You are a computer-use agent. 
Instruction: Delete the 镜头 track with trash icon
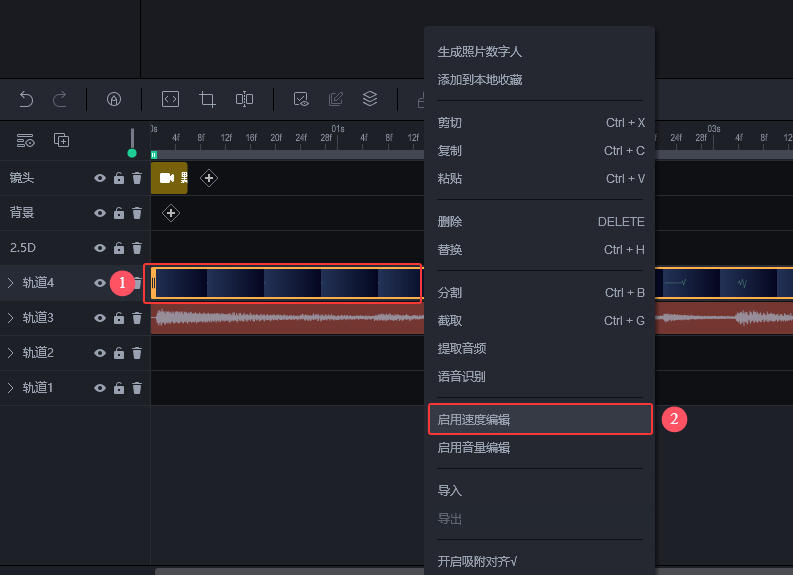[137, 178]
